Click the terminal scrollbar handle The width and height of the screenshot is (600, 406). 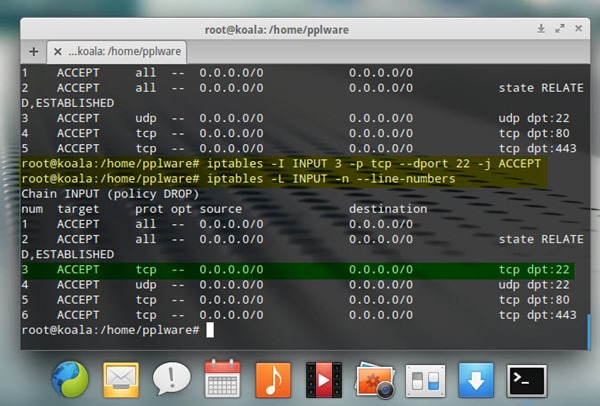(x=589, y=331)
